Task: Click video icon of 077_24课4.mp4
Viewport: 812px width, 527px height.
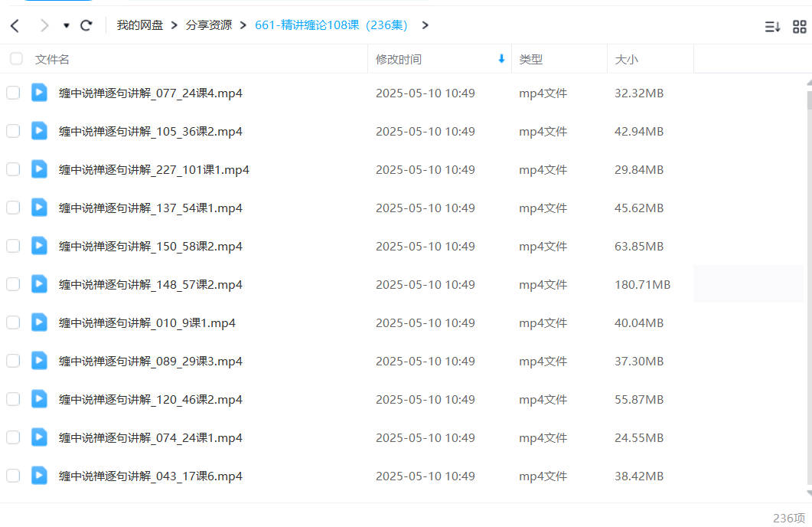Action: [x=39, y=92]
